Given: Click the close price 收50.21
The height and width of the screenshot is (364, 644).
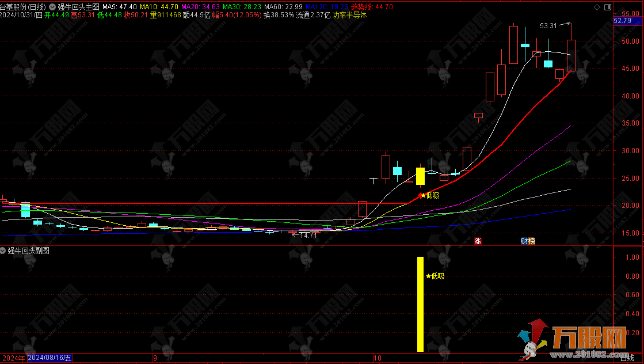Looking at the screenshot, I should [136, 15].
